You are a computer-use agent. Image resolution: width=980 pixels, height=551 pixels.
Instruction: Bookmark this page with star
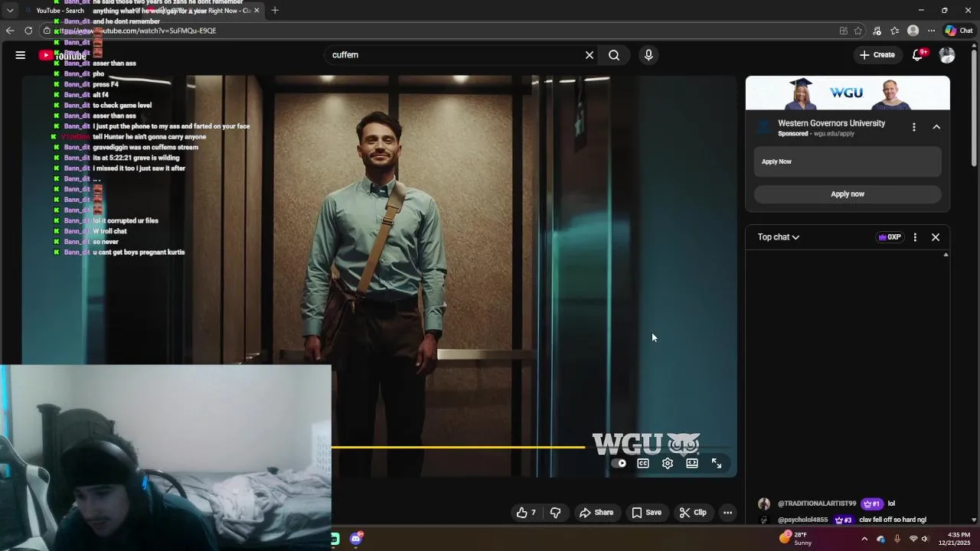(858, 31)
